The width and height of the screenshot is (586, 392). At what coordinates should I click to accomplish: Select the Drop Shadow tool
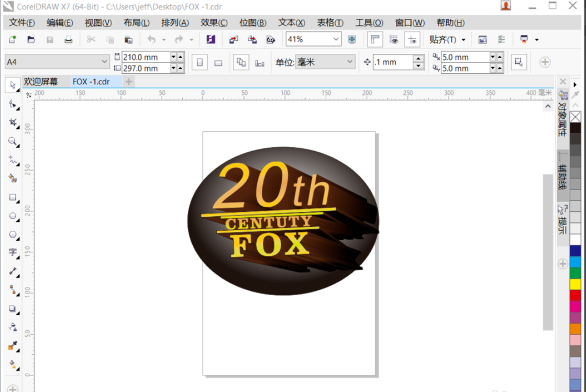13,309
